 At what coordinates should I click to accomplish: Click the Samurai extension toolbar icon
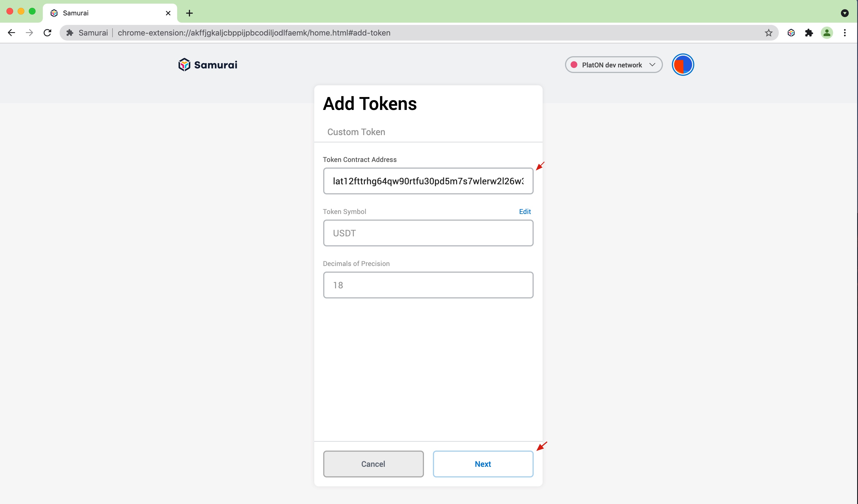791,33
